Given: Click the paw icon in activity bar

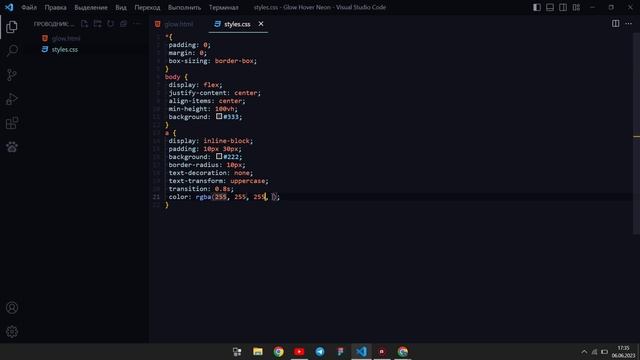Looking at the screenshot, I should (x=12, y=147).
